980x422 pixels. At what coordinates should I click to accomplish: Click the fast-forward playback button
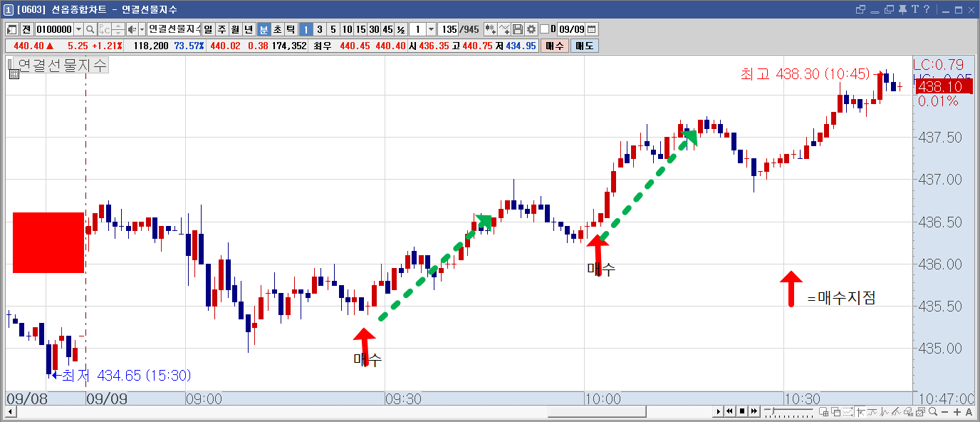[x=753, y=412]
